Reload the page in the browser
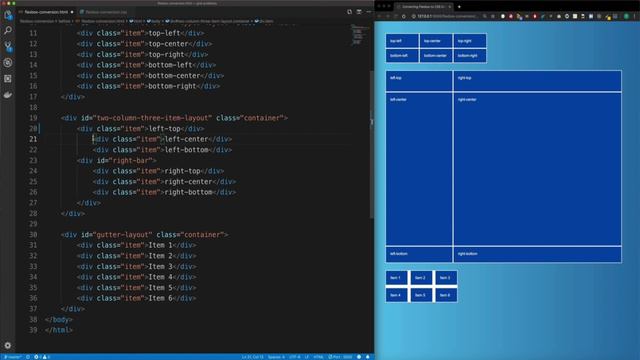Image resolution: width=640 pixels, height=360 pixels. pyautogui.click(x=404, y=16)
